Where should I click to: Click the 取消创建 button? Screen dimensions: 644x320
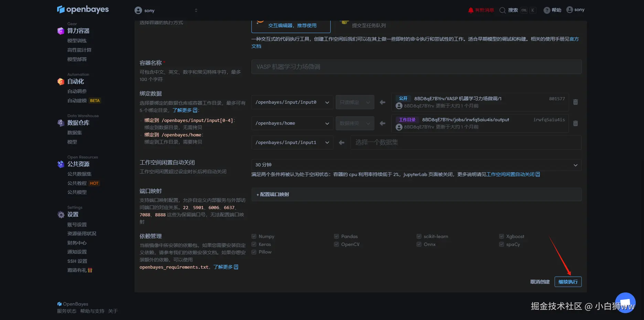(x=540, y=282)
